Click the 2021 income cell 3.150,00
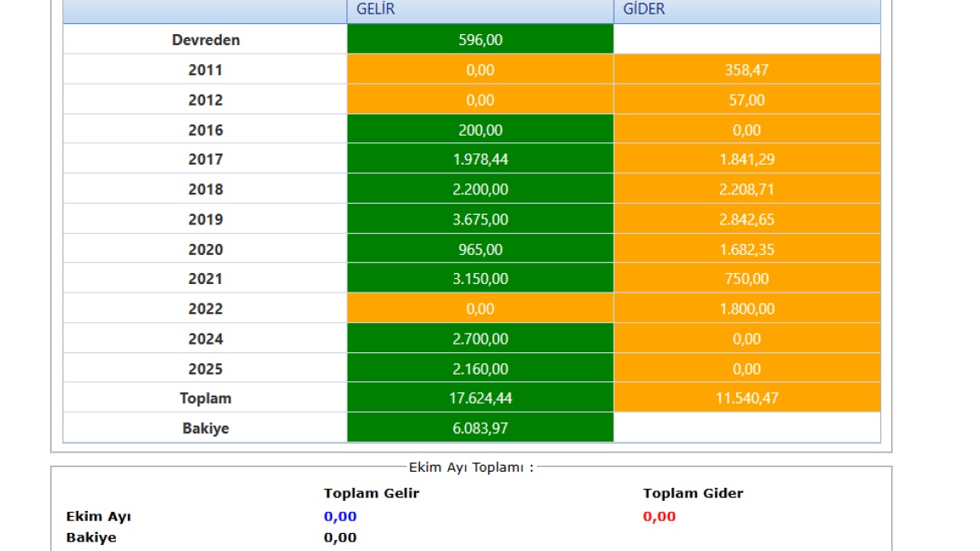 tap(480, 279)
